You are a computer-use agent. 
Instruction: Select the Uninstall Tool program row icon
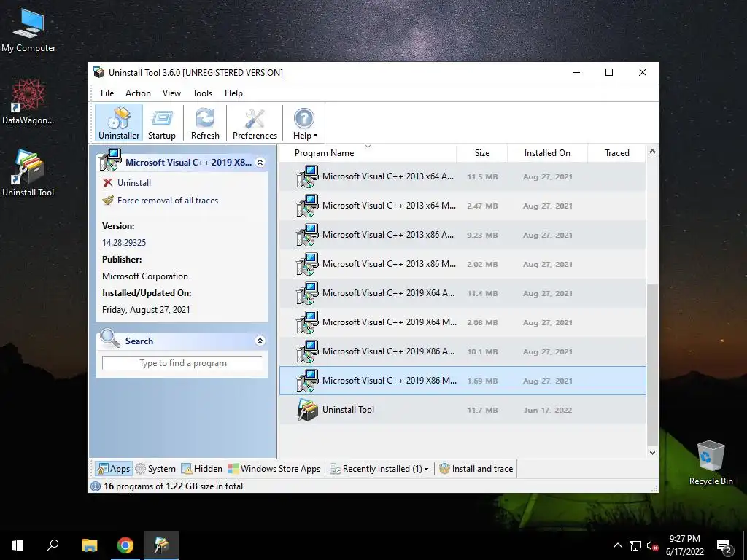[307, 410]
